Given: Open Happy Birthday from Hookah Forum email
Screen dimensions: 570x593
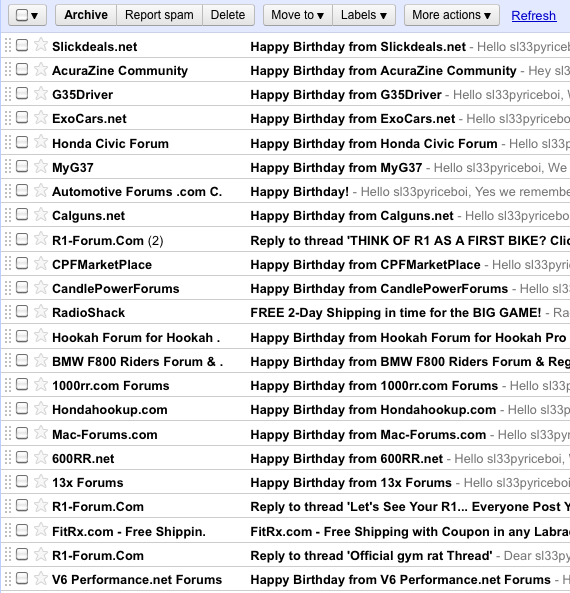Looking at the screenshot, I should pyautogui.click(x=408, y=338).
